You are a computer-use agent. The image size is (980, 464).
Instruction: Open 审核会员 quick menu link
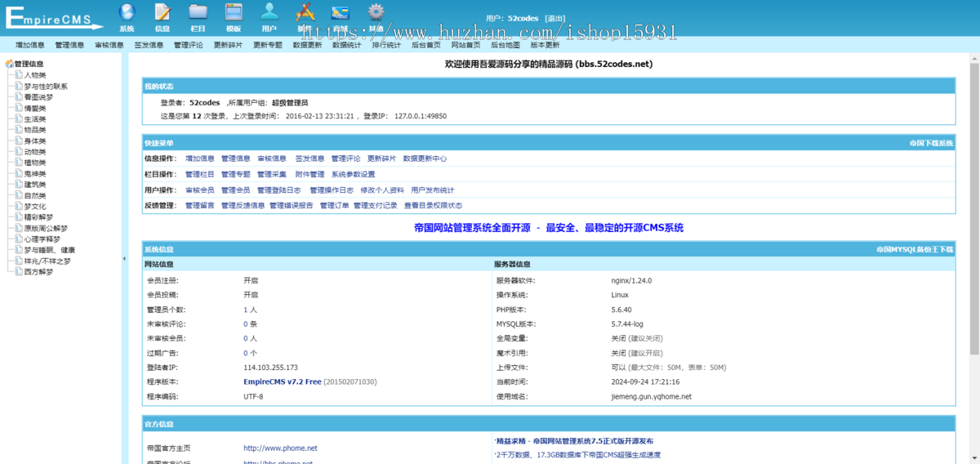[200, 190]
